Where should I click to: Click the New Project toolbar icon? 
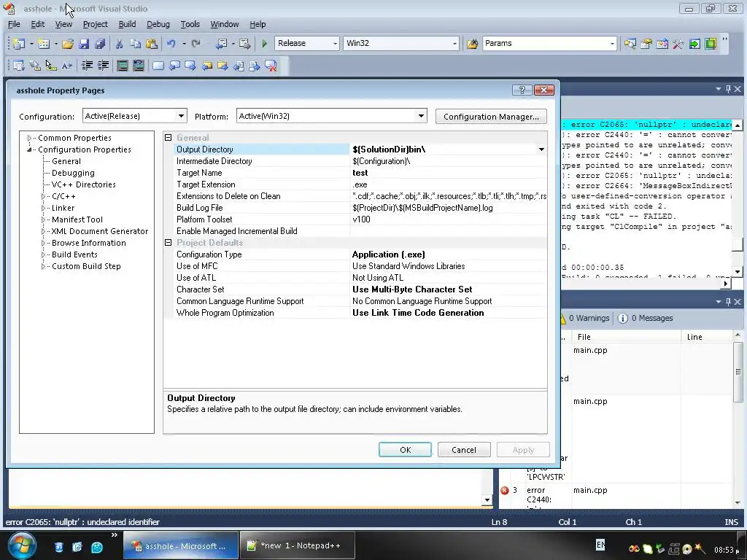(x=18, y=44)
